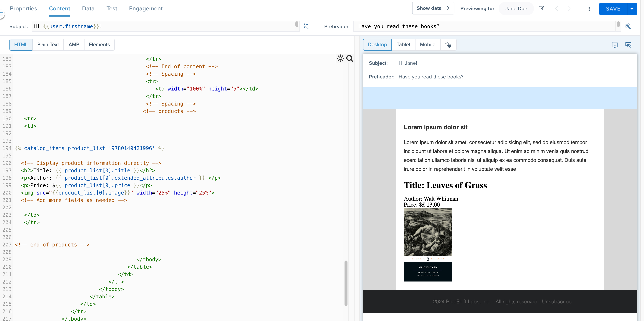
Task: Click '<!-- End of content -->' comment line
Action: (182, 67)
